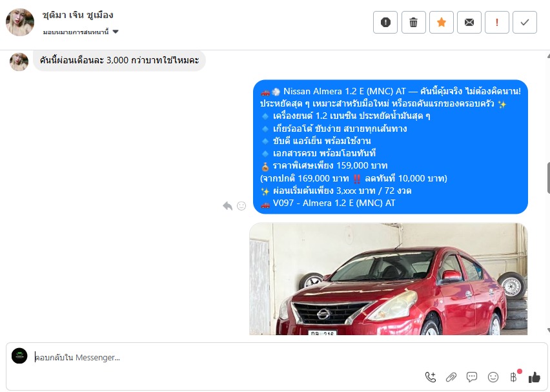
Task: Click the chat scrollbar thumb
Action: click(548, 178)
